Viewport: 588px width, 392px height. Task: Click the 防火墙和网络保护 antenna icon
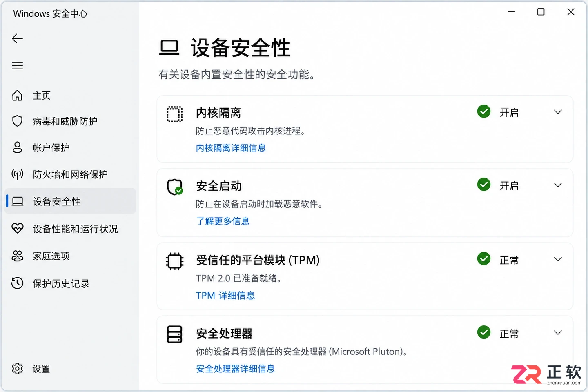17,174
